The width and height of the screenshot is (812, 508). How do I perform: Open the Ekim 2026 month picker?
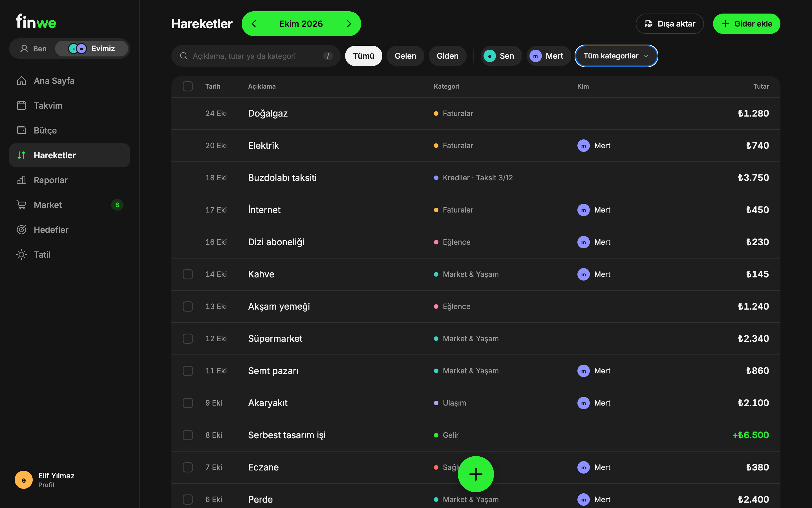click(x=301, y=24)
